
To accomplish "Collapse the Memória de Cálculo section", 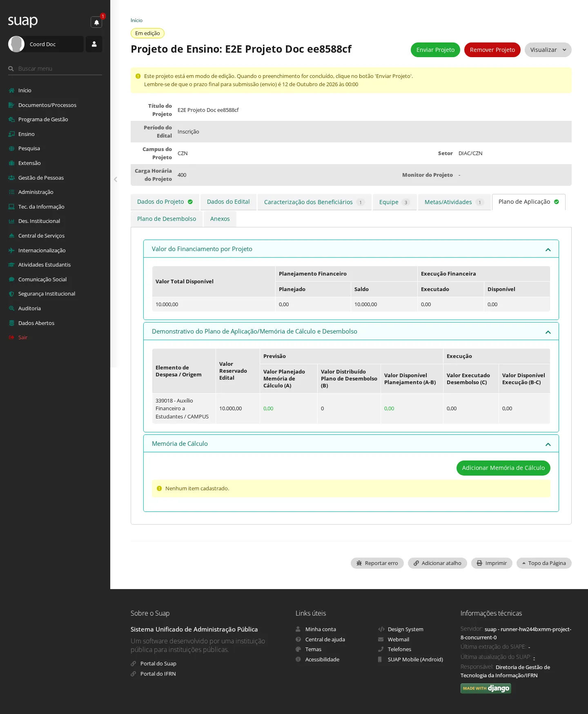I will (x=548, y=444).
